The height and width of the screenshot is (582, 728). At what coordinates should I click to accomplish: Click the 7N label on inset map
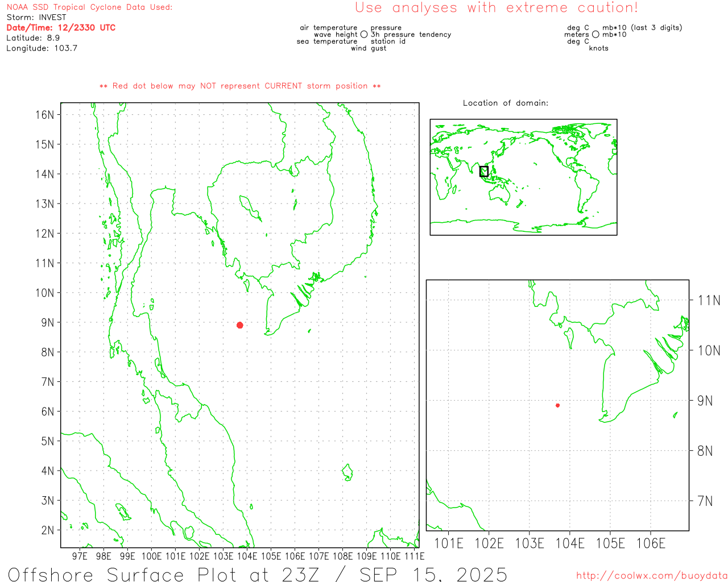[705, 501]
